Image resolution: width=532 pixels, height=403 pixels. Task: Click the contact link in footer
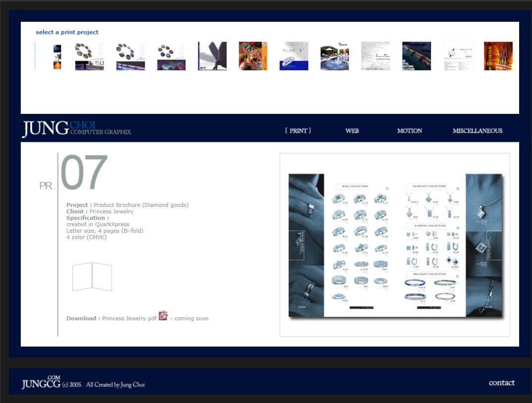501,383
